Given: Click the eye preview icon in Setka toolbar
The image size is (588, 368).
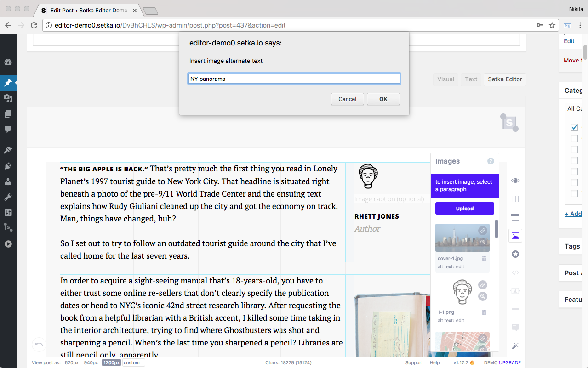Looking at the screenshot, I should [515, 181].
